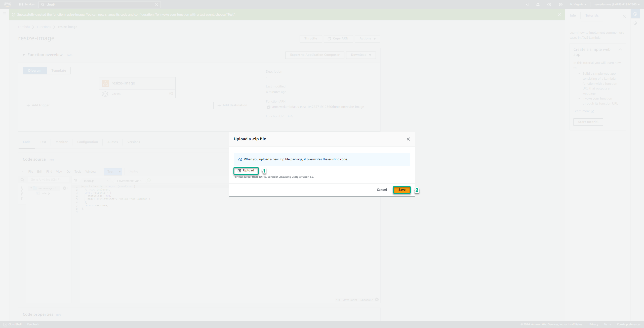The width and height of the screenshot is (644, 328).
Task: Open the Environment Var editor tab
Action: click(128, 181)
